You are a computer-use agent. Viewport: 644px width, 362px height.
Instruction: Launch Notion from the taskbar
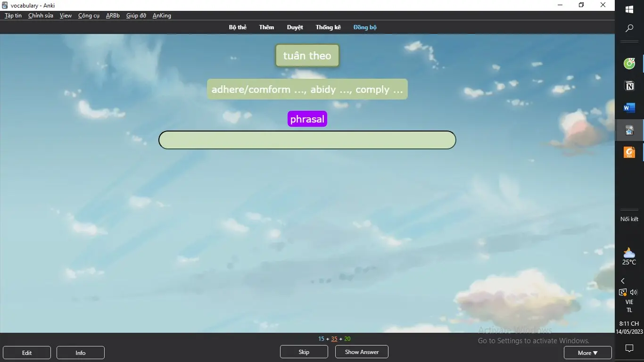(629, 86)
